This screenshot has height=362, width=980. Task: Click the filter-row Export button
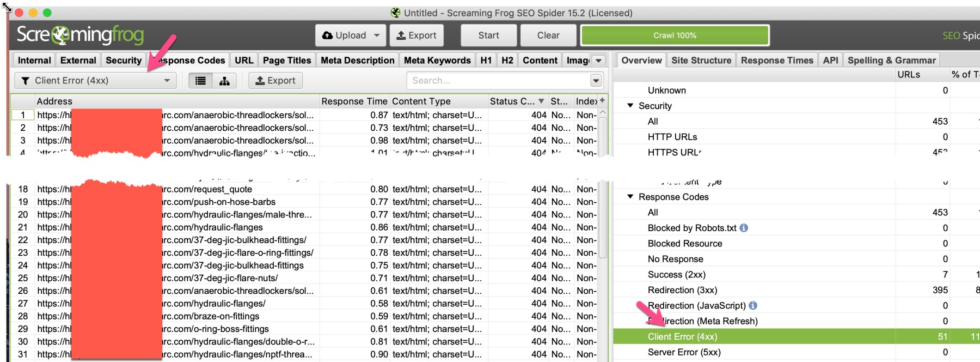pyautogui.click(x=275, y=81)
